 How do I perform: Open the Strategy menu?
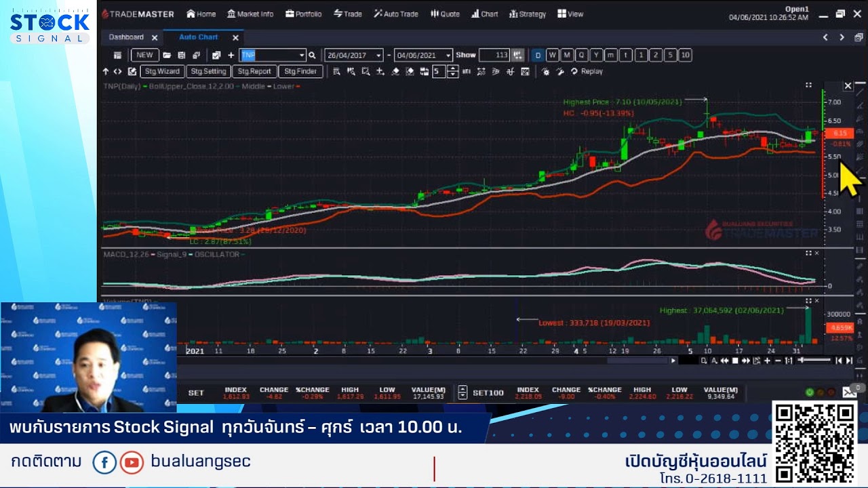[528, 14]
